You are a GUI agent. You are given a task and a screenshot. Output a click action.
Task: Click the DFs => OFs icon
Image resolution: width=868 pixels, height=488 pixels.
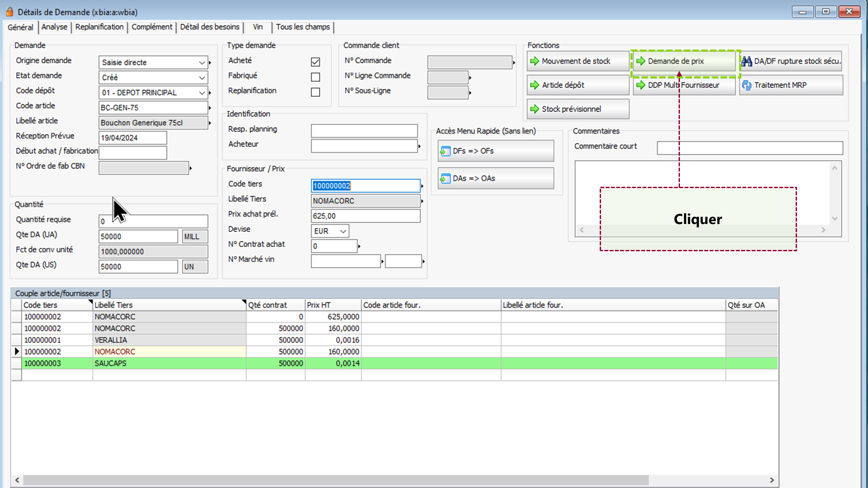(445, 151)
